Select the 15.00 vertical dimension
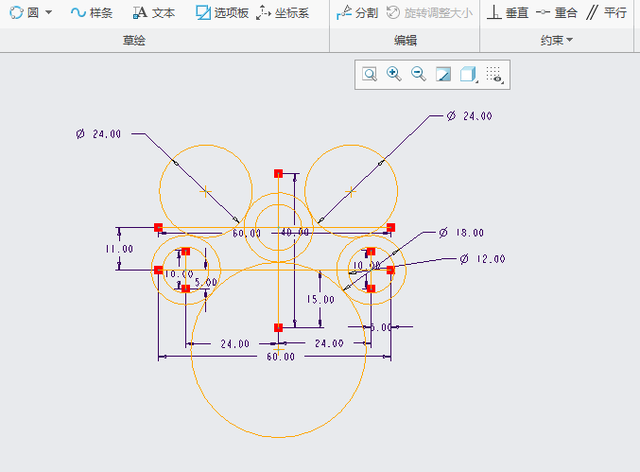 pyautogui.click(x=320, y=299)
